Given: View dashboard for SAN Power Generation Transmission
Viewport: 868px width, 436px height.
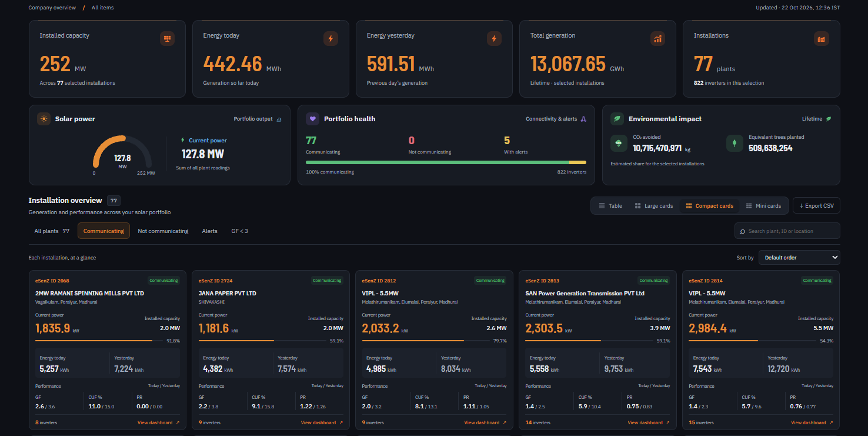Looking at the screenshot, I should [x=649, y=422].
